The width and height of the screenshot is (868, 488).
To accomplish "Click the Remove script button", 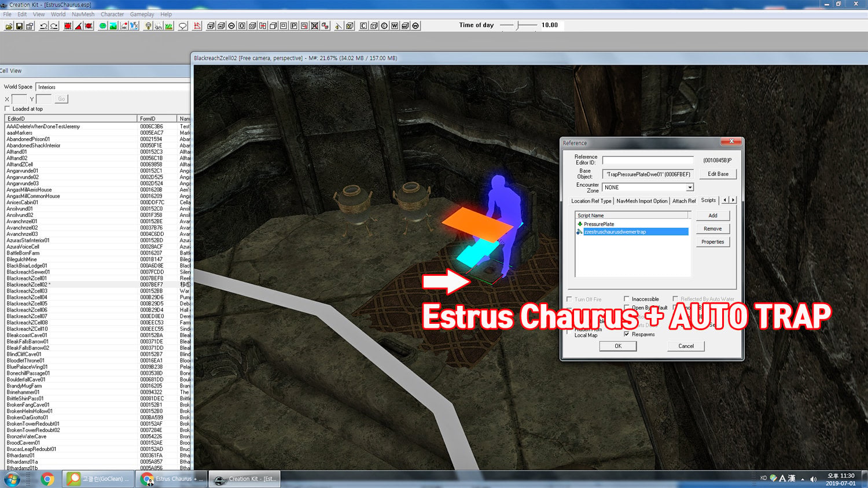I will (712, 229).
